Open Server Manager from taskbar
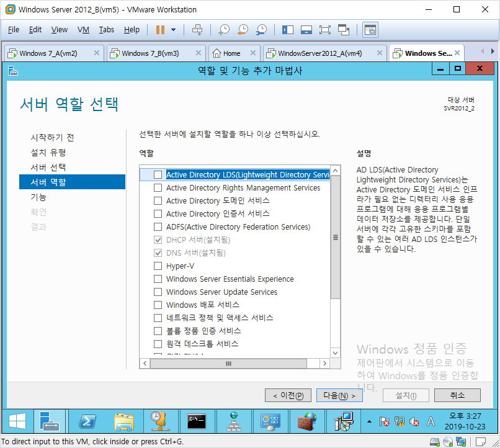This screenshot has height=448, width=500. (x=50, y=421)
